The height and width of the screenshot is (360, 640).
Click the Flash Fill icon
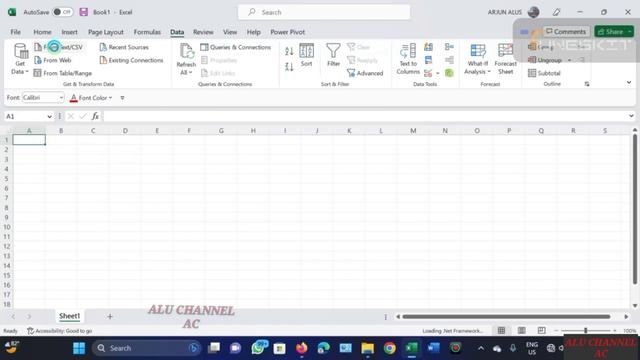coord(428,47)
